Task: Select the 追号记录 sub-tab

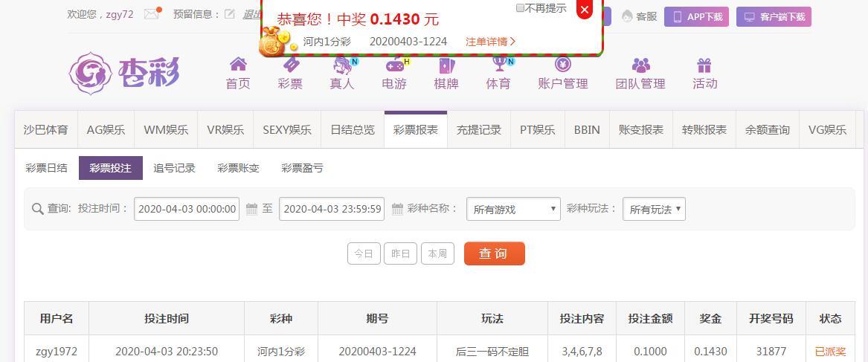Action: point(174,168)
